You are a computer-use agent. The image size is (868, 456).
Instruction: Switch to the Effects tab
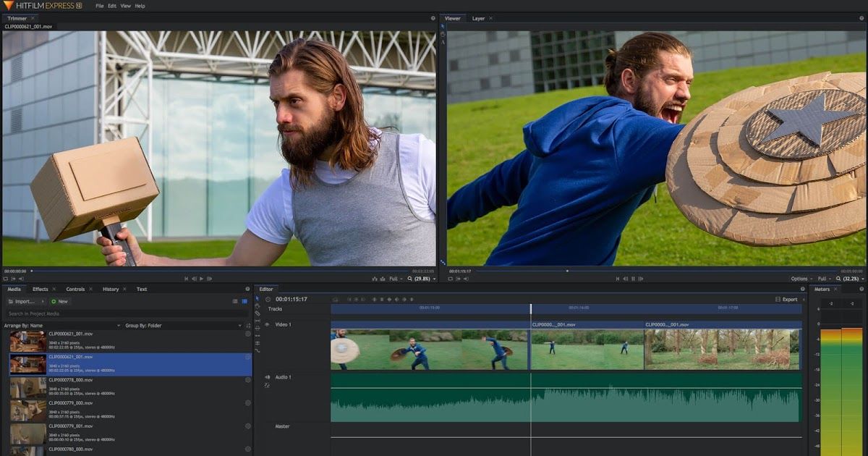pos(41,289)
